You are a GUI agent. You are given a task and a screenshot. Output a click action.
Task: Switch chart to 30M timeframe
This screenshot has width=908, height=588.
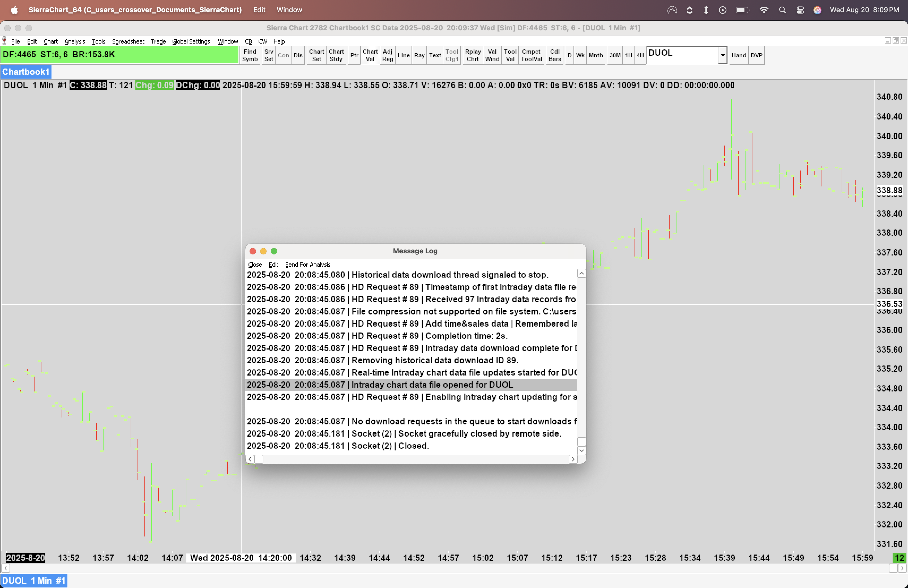point(615,55)
